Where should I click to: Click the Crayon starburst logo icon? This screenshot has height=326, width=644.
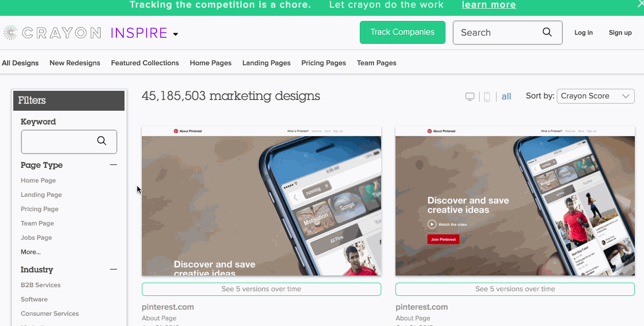[10, 33]
